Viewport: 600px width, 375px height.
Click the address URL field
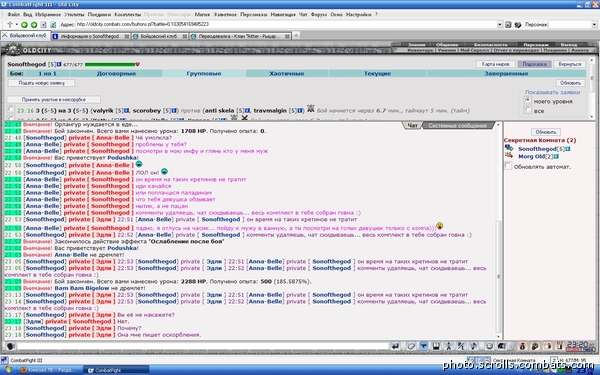click(x=286, y=24)
